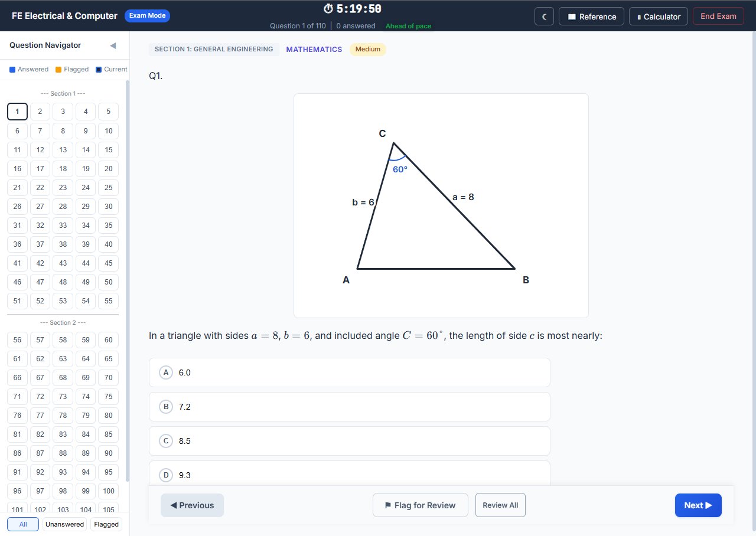This screenshot has width=756, height=536.
Task: Jump to question 85
Action: point(109,434)
